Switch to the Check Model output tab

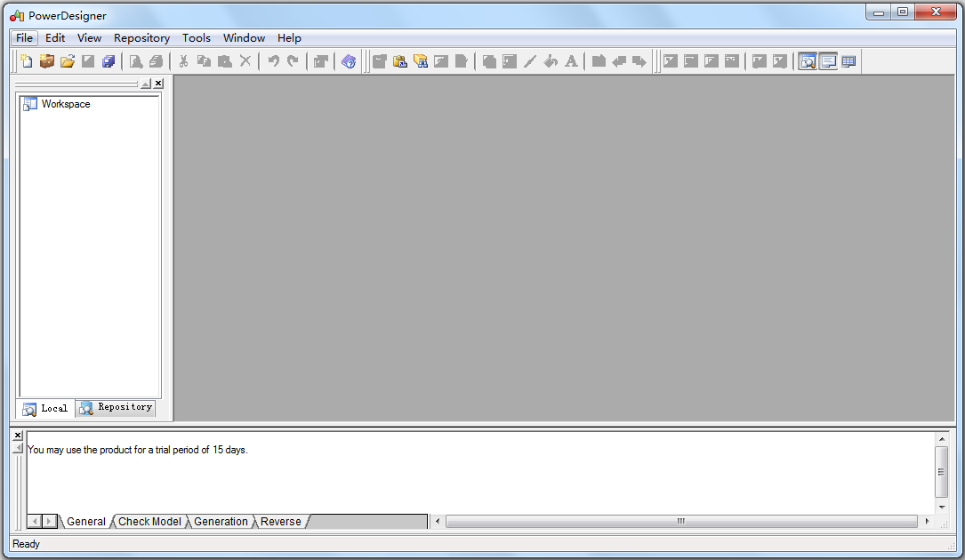(x=149, y=522)
